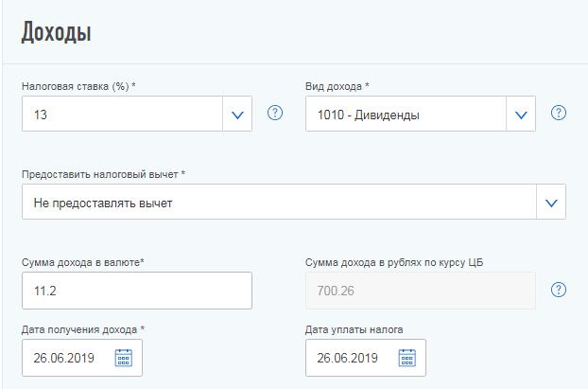Expand the Налоговая ставка dropdown arrow
Image resolution: width=588 pixels, height=389 pixels.
coord(237,114)
